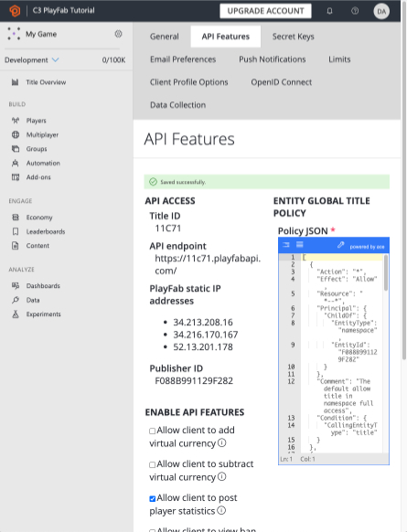Click the Players icon in sidebar

(x=16, y=121)
